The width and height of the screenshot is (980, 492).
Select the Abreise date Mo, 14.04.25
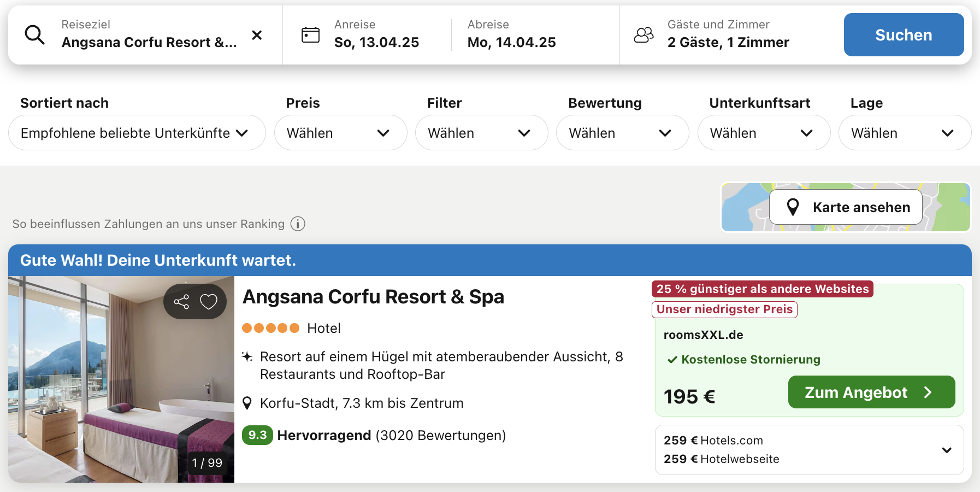coord(512,42)
